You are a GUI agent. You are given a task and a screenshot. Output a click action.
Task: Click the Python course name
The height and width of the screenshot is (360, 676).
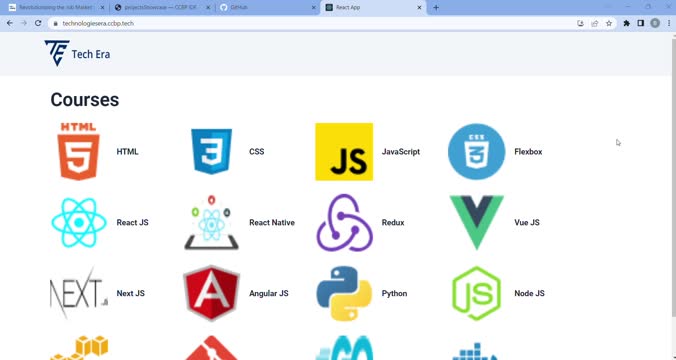(x=394, y=293)
